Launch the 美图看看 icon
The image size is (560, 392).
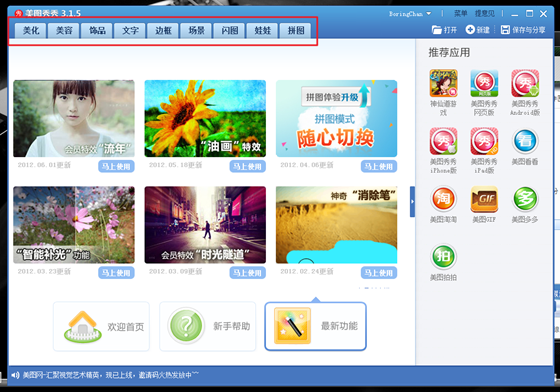(525, 141)
